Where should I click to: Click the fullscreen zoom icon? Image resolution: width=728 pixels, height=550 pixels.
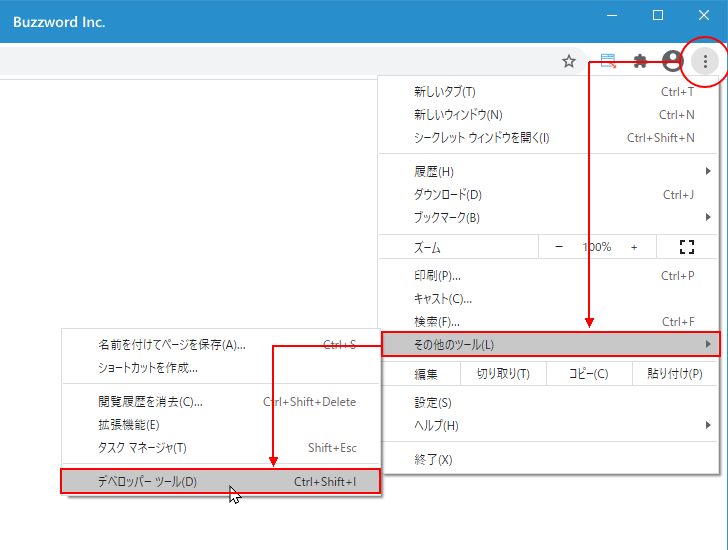pyautogui.click(x=686, y=247)
